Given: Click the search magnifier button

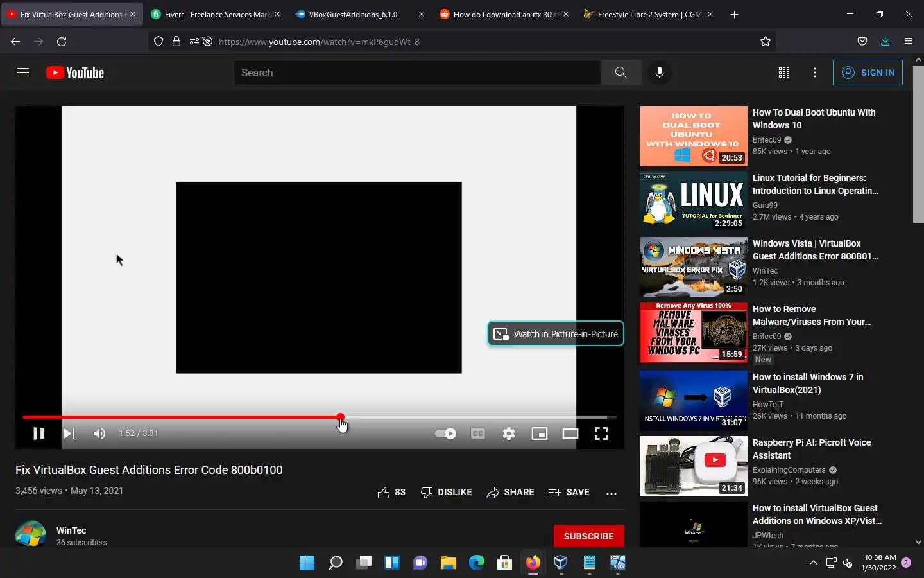Looking at the screenshot, I should (x=620, y=73).
